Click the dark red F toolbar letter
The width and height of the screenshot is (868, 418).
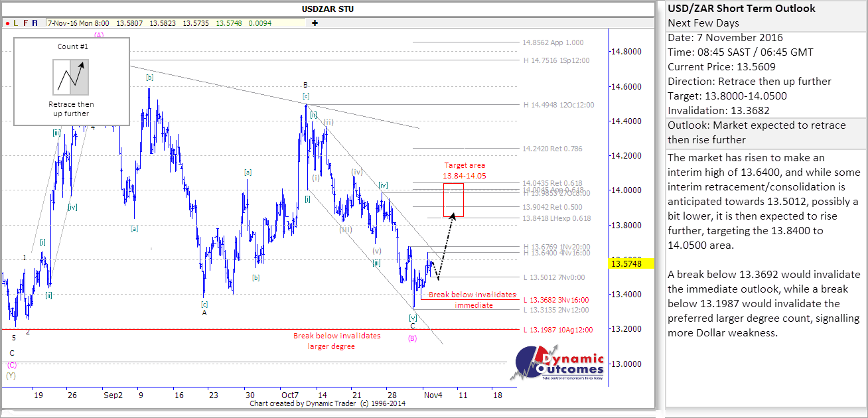[x=25, y=23]
